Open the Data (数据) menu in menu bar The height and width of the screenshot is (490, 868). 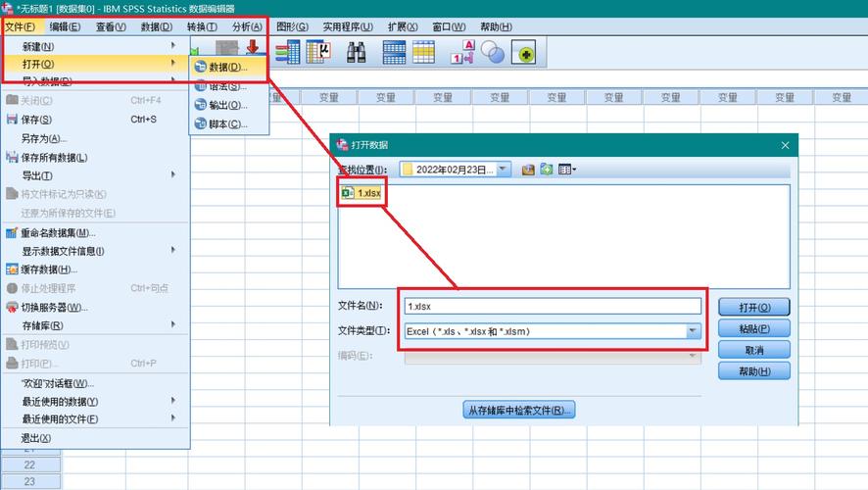157,26
